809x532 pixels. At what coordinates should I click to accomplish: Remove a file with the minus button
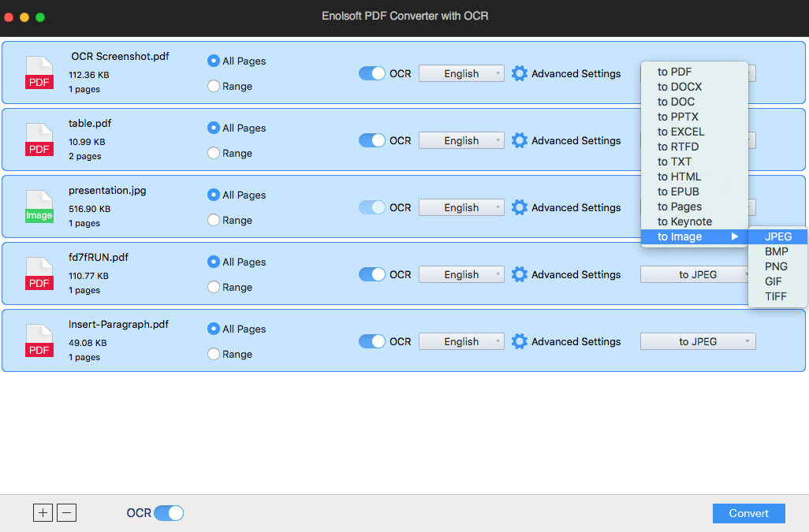[66, 512]
